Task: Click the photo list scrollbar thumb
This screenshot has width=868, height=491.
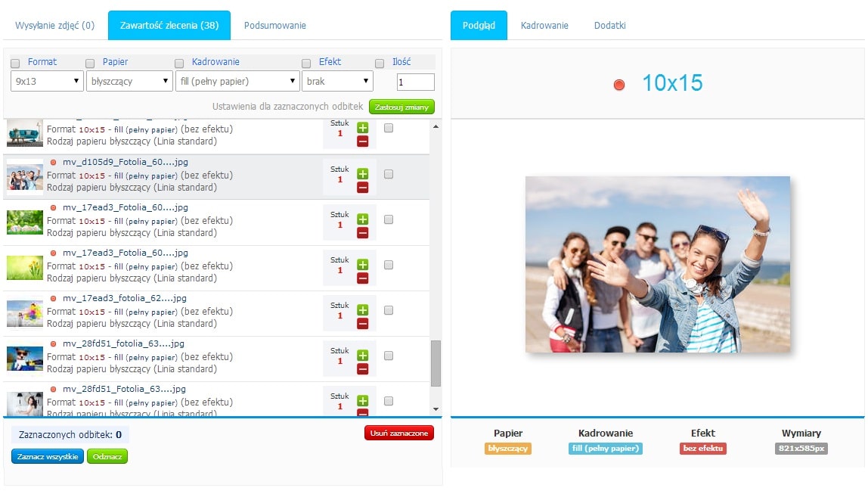Action: 436,364
